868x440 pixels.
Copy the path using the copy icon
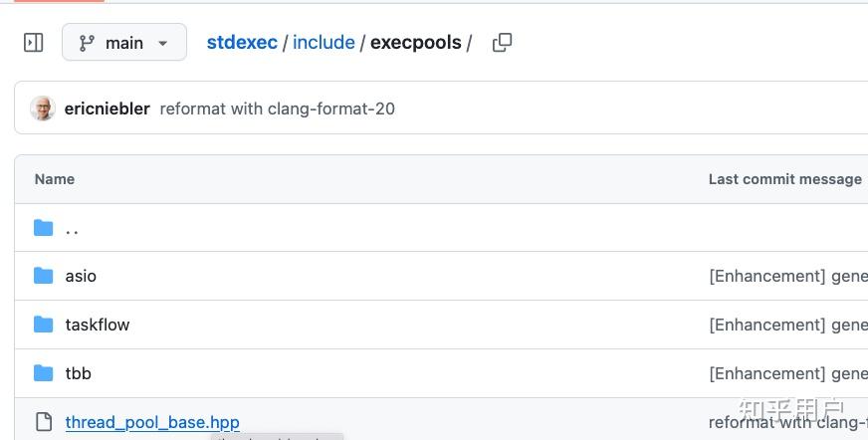pos(503,43)
